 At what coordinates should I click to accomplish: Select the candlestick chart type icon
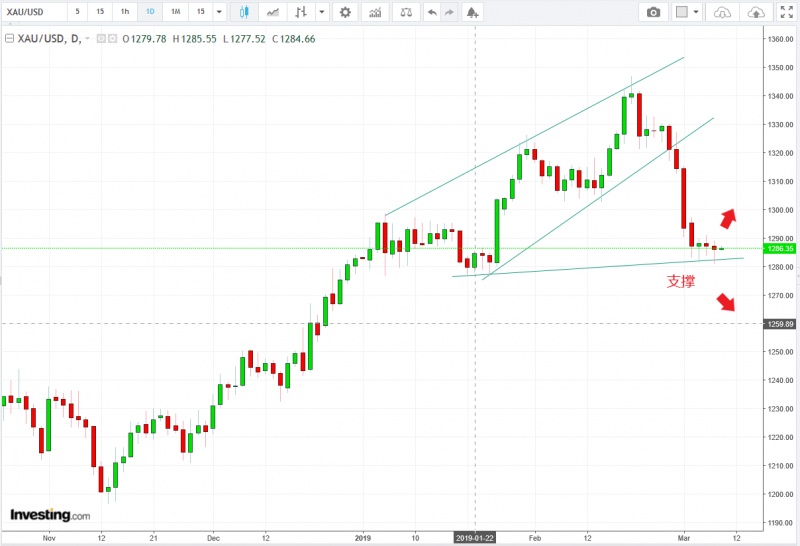pyautogui.click(x=246, y=12)
